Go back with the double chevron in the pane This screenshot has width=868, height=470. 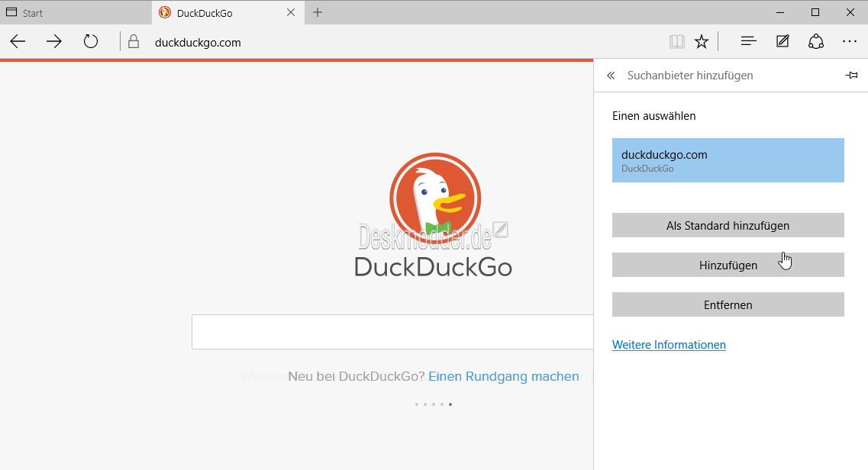(611, 76)
